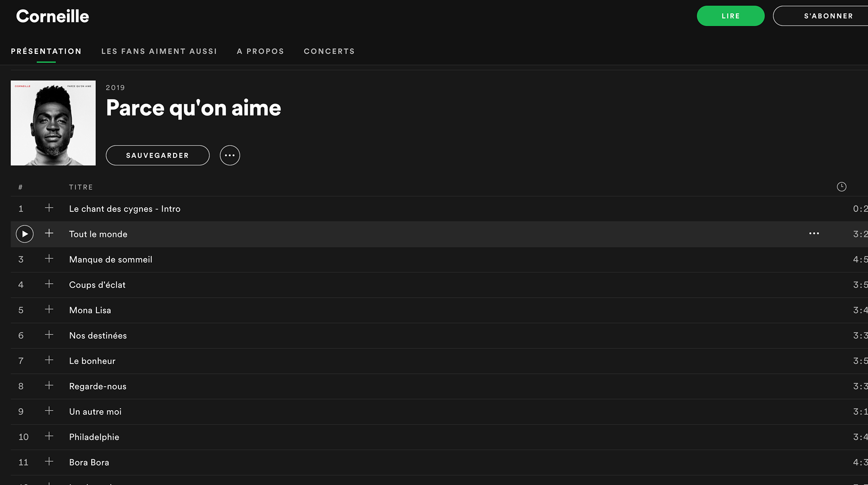Add Philadelphie using the plus icon
Viewport: 868px width, 485px height.
pyautogui.click(x=49, y=436)
